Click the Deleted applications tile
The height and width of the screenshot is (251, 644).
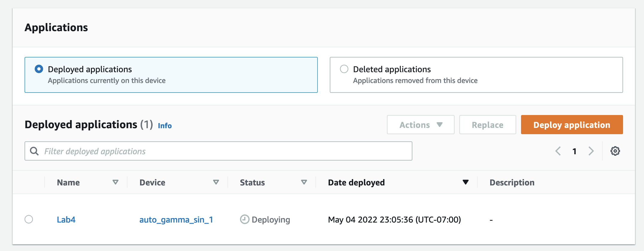click(x=476, y=75)
